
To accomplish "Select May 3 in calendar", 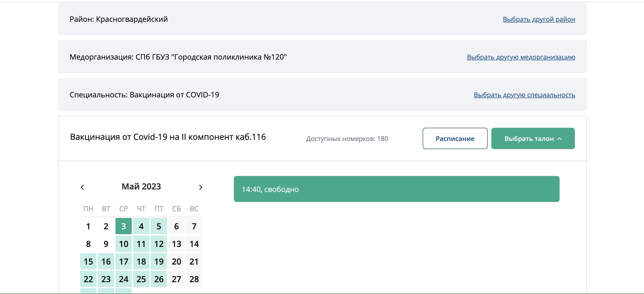I will point(123,226).
